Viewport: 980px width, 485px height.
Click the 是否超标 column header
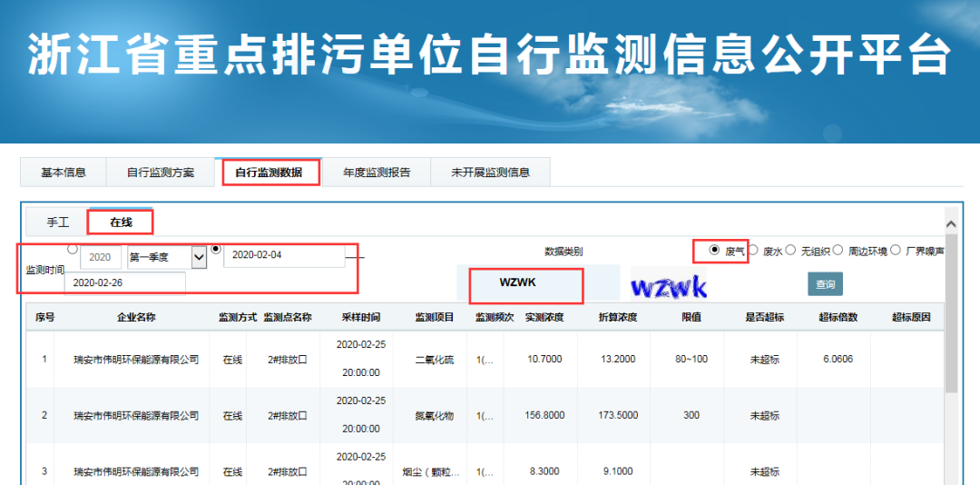764,317
